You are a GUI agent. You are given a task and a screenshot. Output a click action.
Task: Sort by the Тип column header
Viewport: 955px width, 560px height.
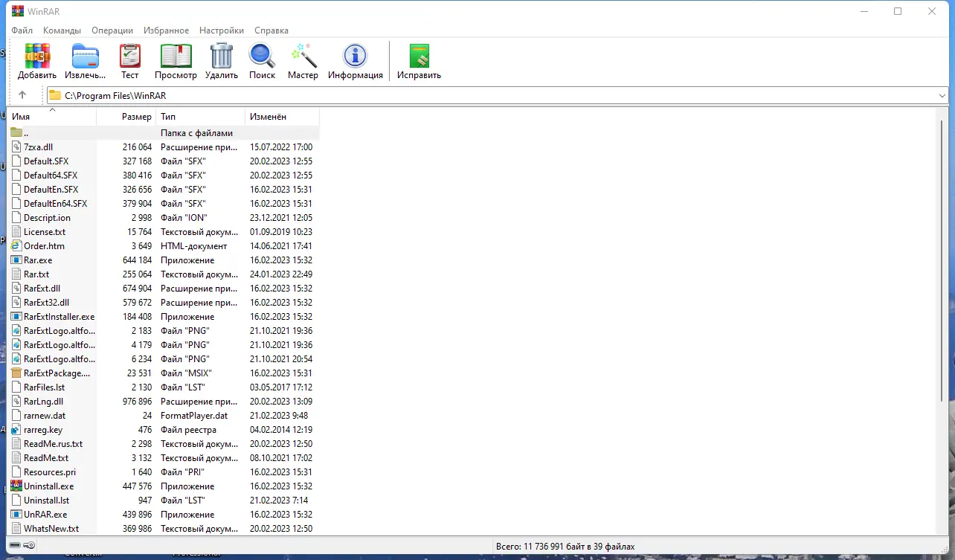201,117
